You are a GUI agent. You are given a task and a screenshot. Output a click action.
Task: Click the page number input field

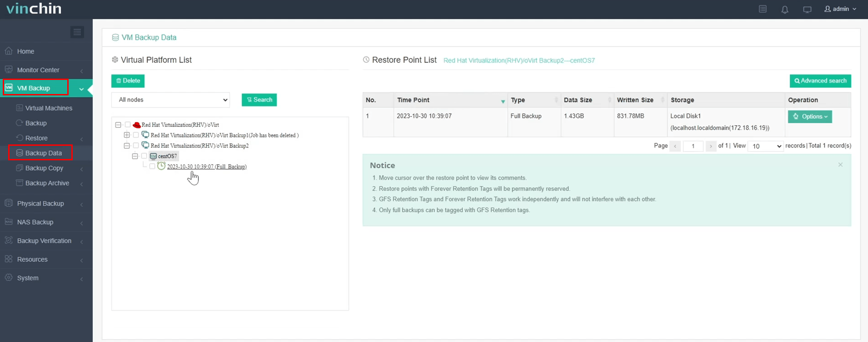[693, 146]
